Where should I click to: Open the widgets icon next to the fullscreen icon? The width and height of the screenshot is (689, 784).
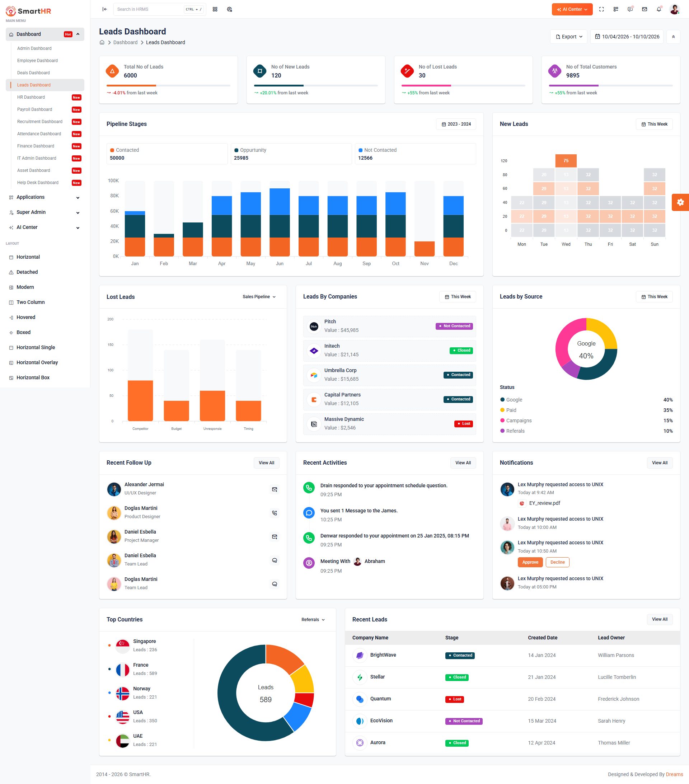coord(615,9)
